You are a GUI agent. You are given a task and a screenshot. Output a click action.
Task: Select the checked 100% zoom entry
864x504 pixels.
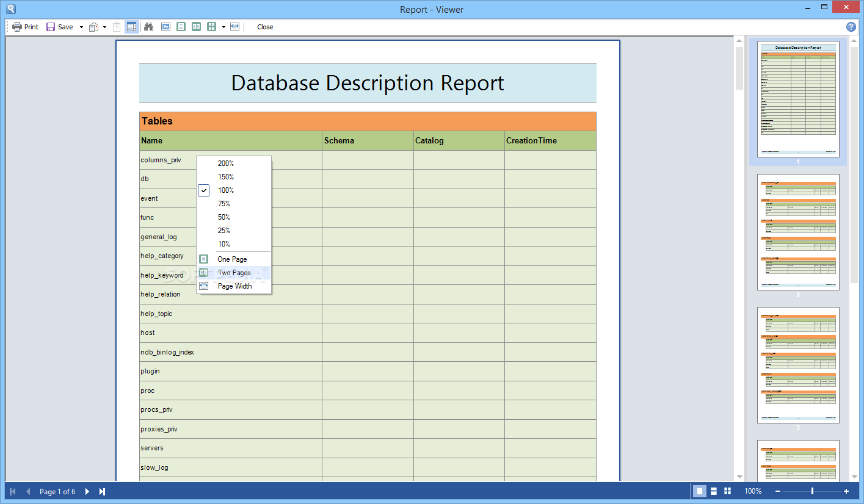coord(234,190)
